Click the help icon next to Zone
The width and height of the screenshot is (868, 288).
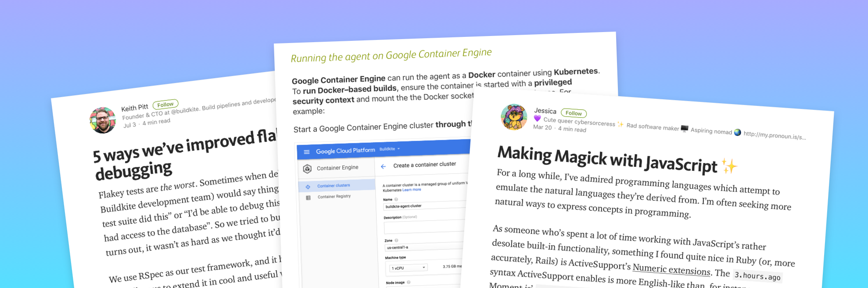click(x=396, y=240)
